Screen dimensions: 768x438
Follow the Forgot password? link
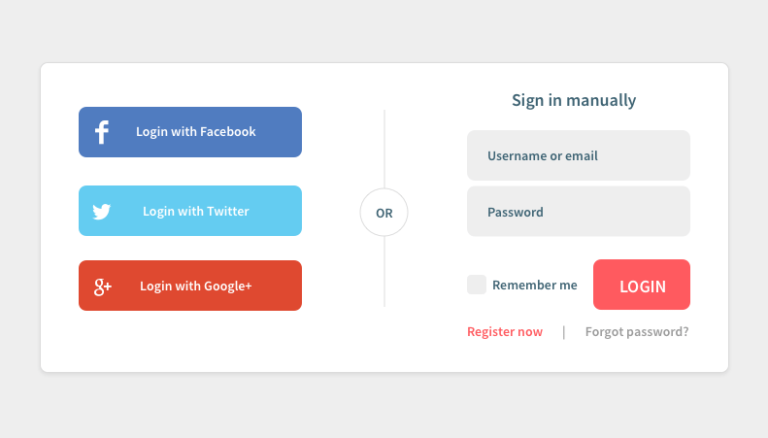[637, 332]
